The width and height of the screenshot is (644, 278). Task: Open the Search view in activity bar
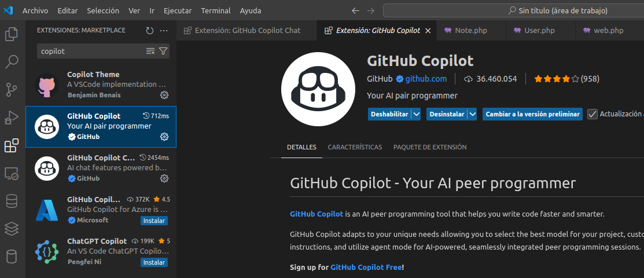click(x=12, y=62)
